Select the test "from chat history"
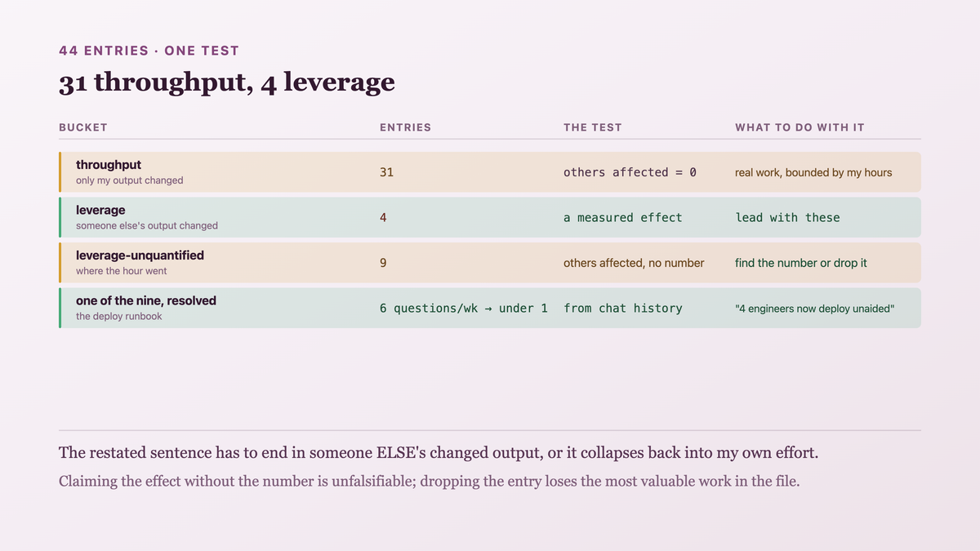 tap(622, 309)
